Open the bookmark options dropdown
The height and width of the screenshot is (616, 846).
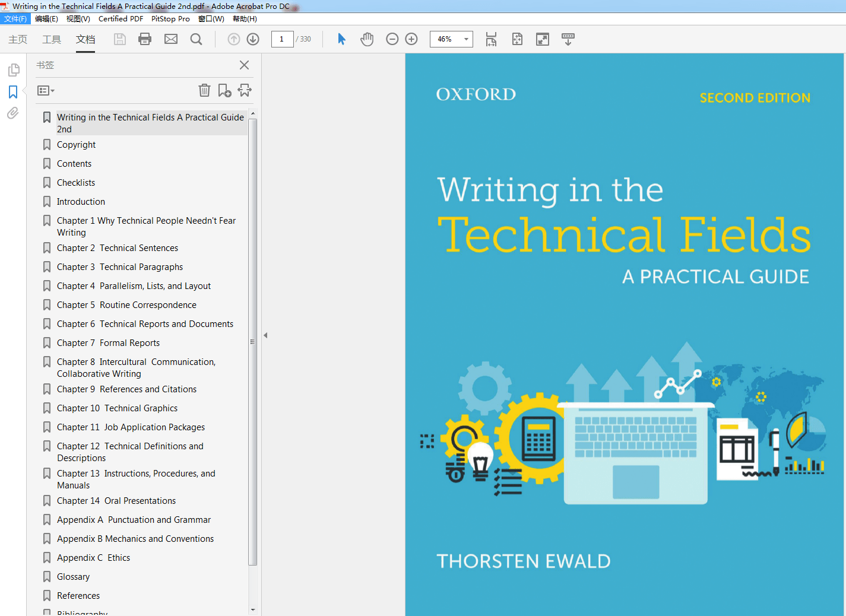click(x=45, y=90)
